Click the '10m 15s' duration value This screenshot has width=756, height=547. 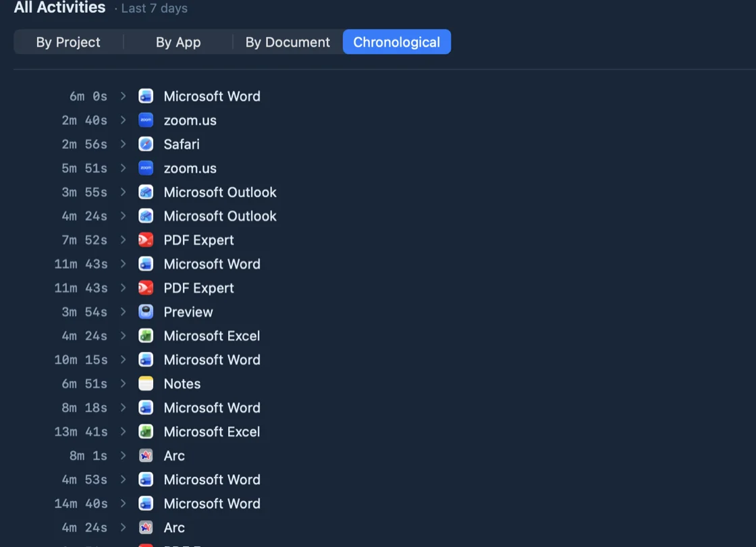point(80,360)
